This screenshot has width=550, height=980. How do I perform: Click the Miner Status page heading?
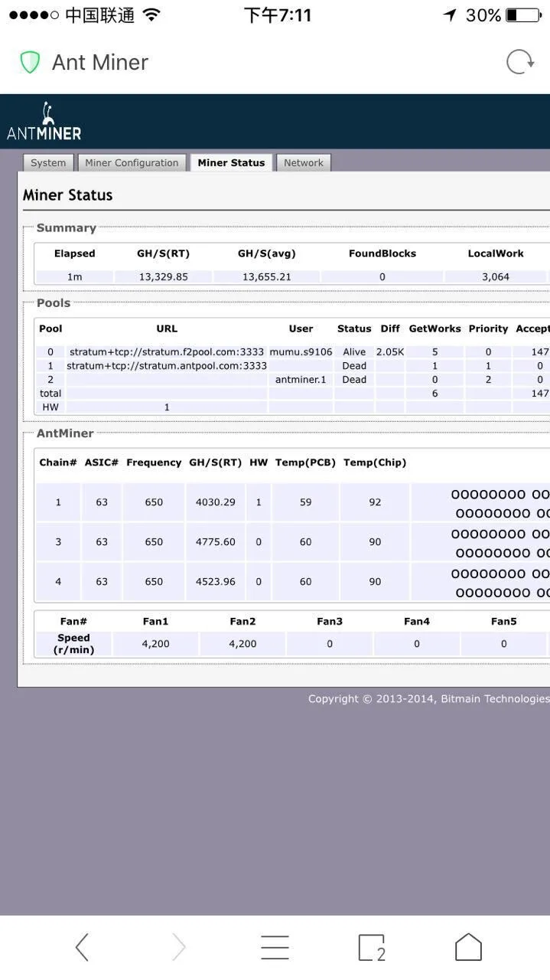[68, 195]
